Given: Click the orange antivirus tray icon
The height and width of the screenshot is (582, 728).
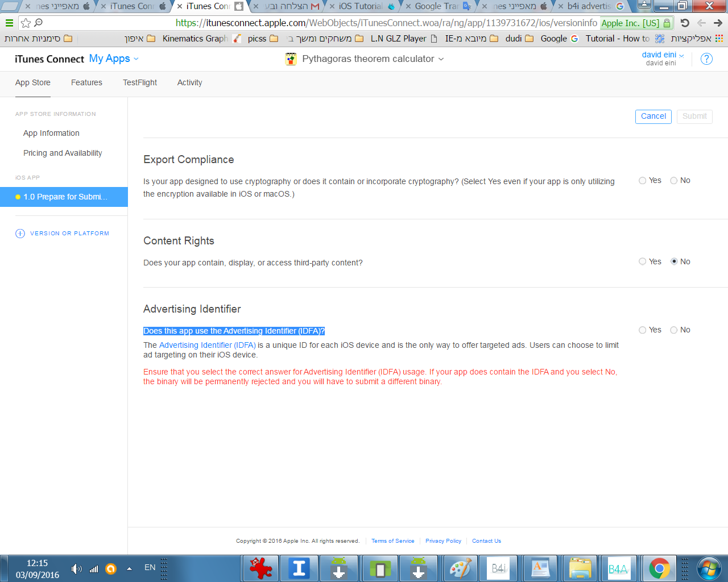Looking at the screenshot, I should (x=111, y=568).
